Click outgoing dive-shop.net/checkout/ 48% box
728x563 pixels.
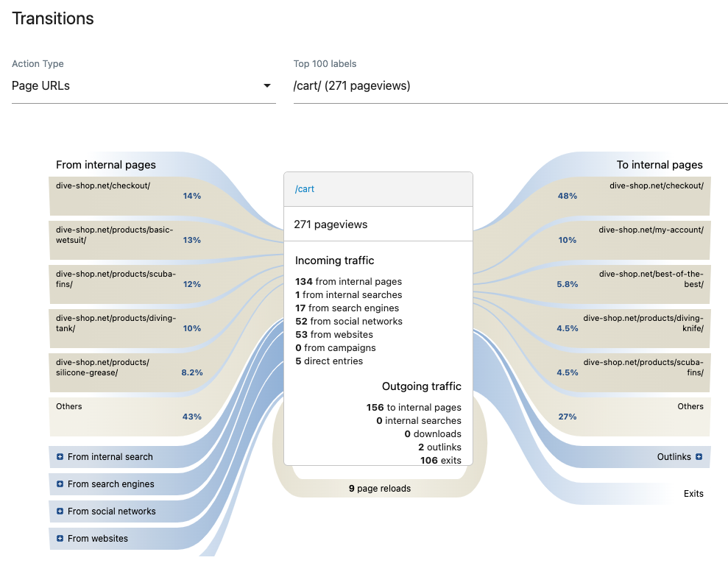click(635, 196)
